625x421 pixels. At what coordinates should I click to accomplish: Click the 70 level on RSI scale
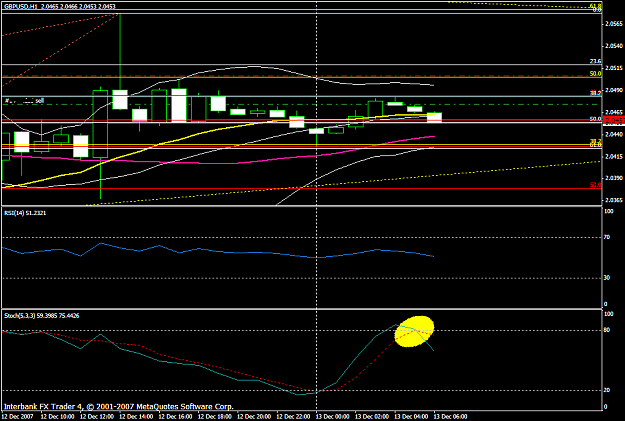tap(607, 238)
